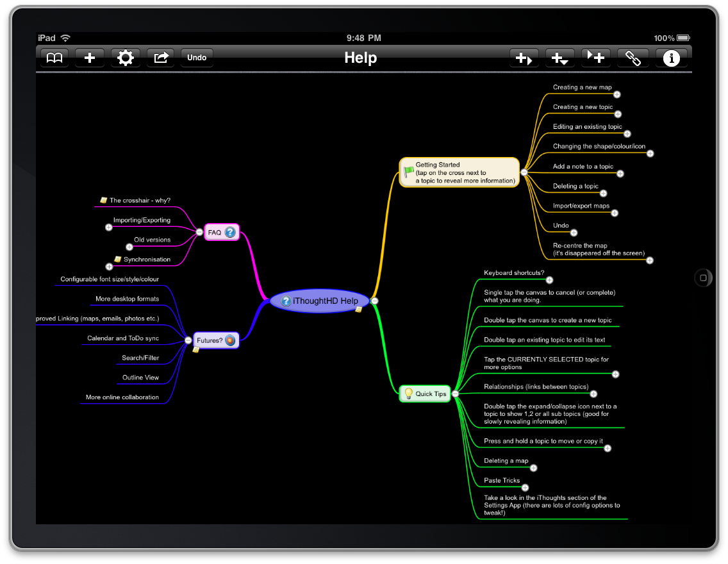Open the info (i) button
The width and height of the screenshot is (728, 564).
tap(672, 58)
